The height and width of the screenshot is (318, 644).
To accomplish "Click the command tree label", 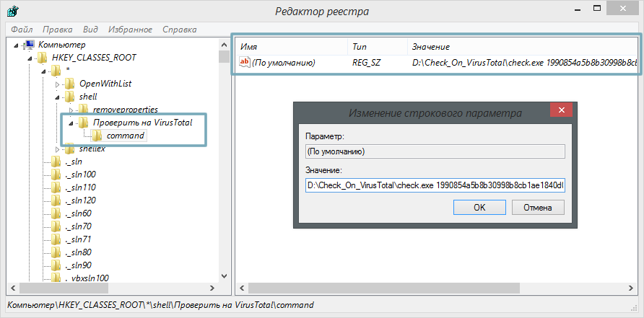I will tap(126, 136).
